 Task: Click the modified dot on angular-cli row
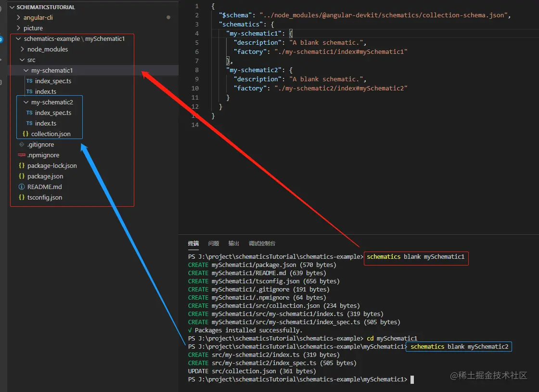tap(168, 17)
